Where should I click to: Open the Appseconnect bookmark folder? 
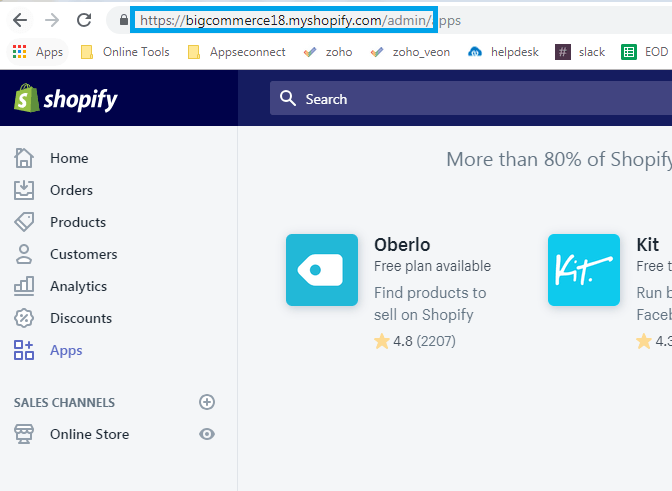tap(237, 52)
